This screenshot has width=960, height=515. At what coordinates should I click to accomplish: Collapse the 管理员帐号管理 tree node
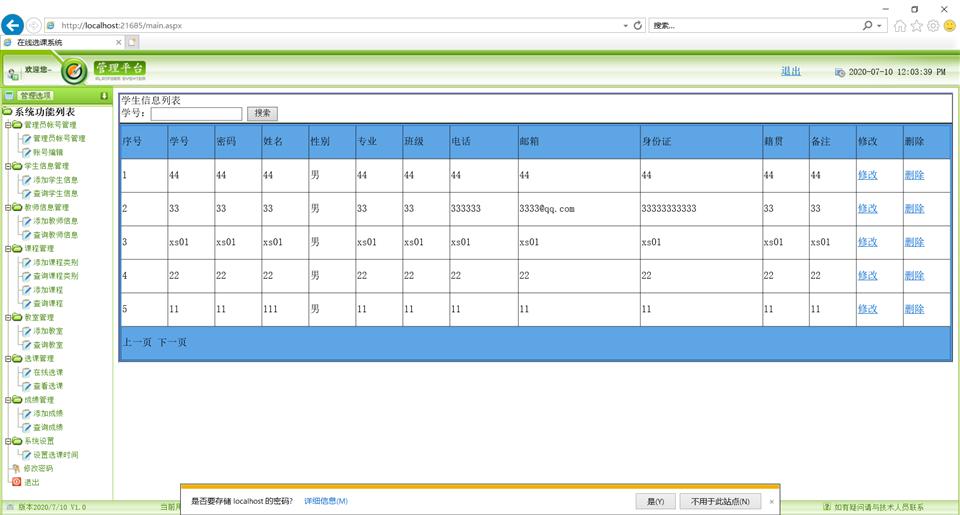pos(7,125)
